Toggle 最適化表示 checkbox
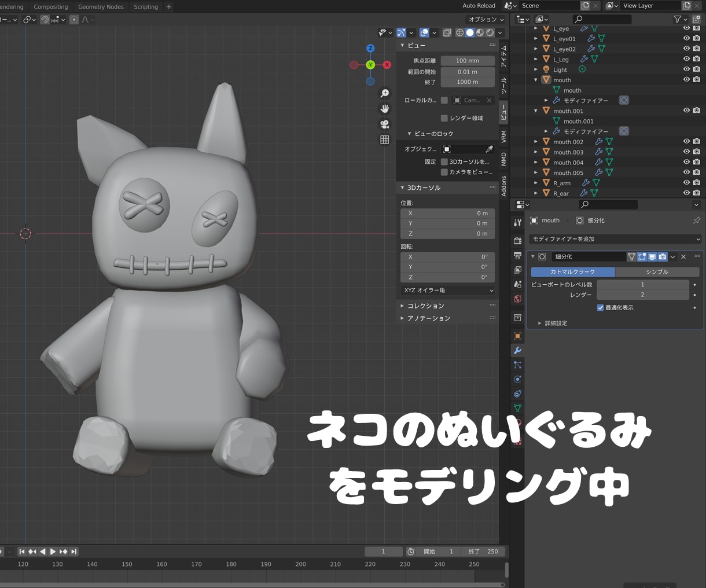This screenshot has width=706, height=588. [x=601, y=307]
